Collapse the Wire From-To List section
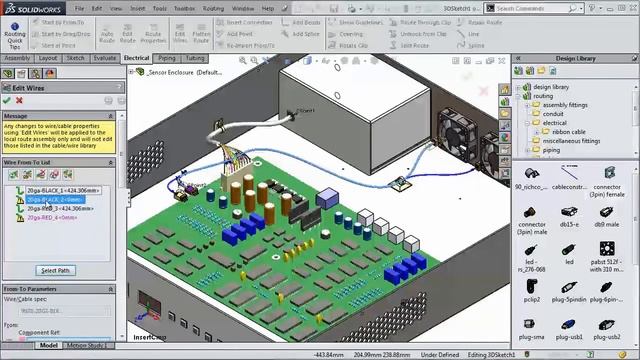Image resolution: width=640 pixels, height=360 pixels. coord(110,162)
